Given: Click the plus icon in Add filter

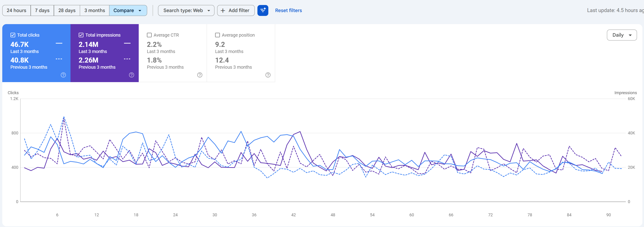Looking at the screenshot, I should 223,10.
